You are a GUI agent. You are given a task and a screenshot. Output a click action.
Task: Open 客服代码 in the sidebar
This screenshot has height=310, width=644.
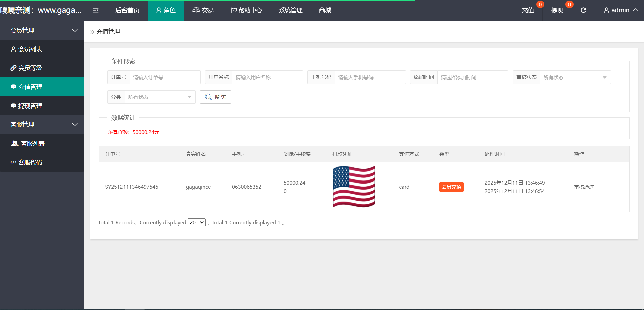click(30, 162)
